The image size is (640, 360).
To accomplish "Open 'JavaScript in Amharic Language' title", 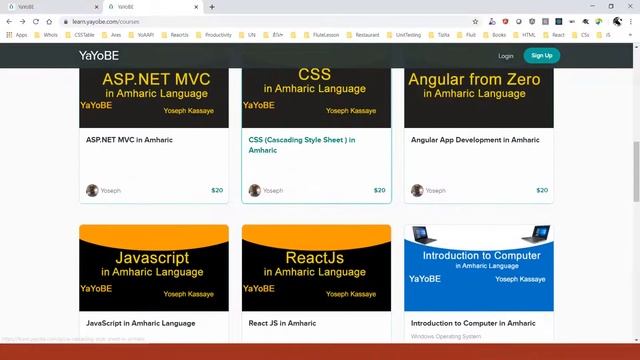I will coord(140,323).
